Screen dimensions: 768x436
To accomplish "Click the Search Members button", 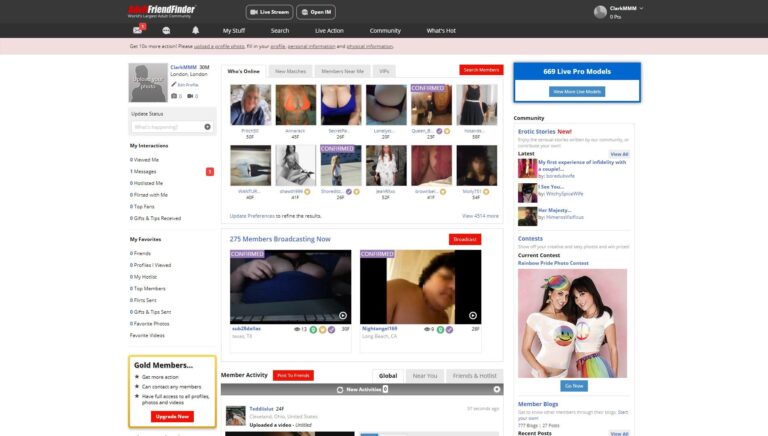I will click(x=481, y=70).
